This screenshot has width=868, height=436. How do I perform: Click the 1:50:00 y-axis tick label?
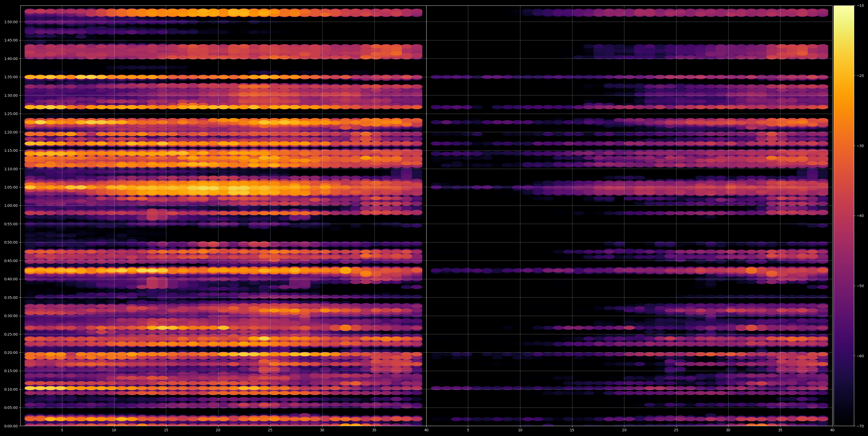(x=11, y=22)
